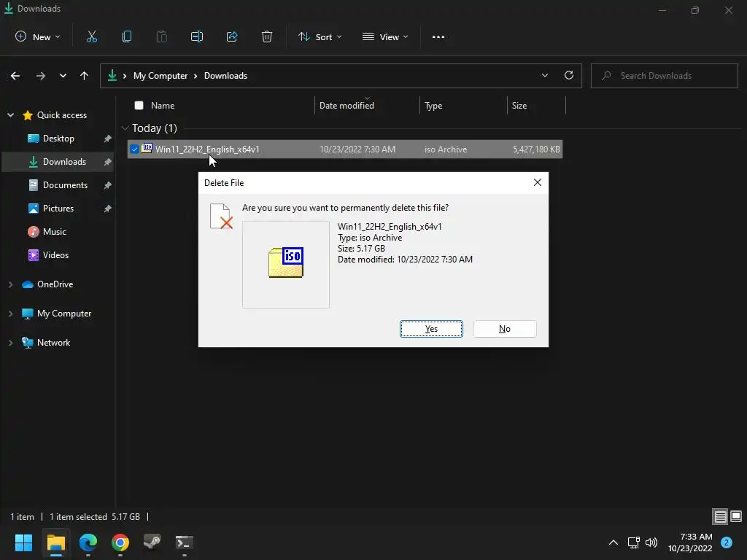
Task: Confirm deletion with Yes button
Action: pyautogui.click(x=431, y=329)
